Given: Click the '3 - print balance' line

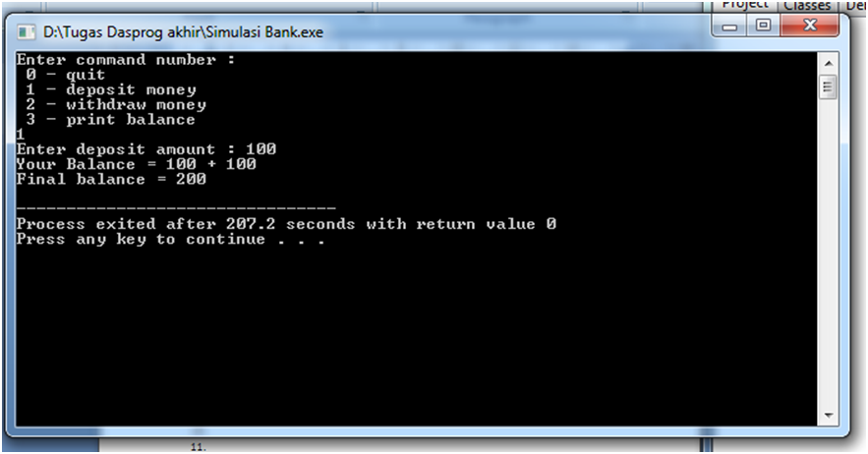Looking at the screenshot, I should 111,120.
